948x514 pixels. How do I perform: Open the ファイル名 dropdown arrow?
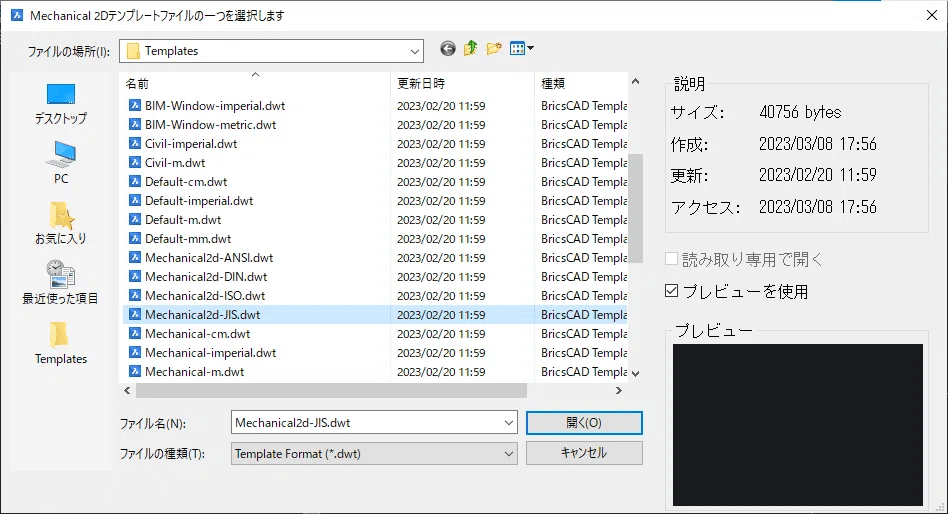coord(508,423)
